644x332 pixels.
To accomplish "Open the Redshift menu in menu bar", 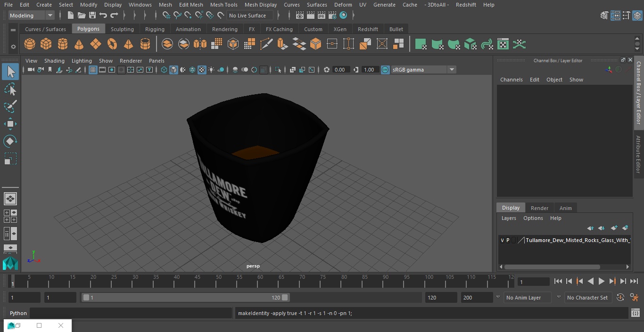I will click(466, 5).
